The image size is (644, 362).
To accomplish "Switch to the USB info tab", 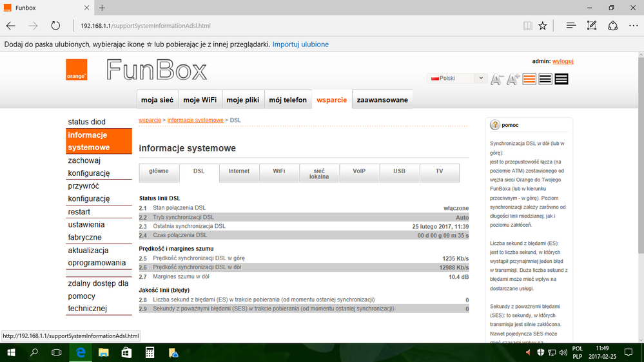I will [399, 173].
